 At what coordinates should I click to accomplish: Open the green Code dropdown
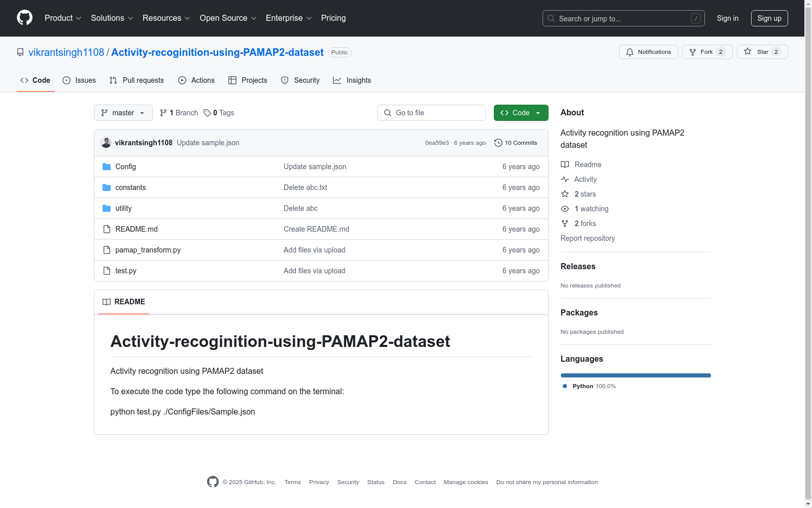pos(521,113)
